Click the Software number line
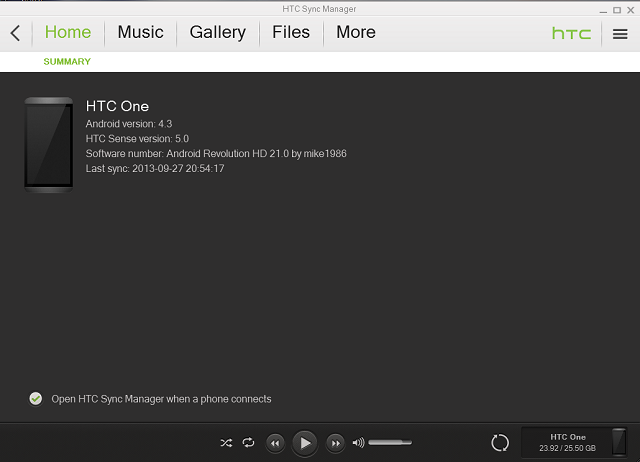Image resolution: width=640 pixels, height=462 pixels. pyautogui.click(x=216, y=153)
